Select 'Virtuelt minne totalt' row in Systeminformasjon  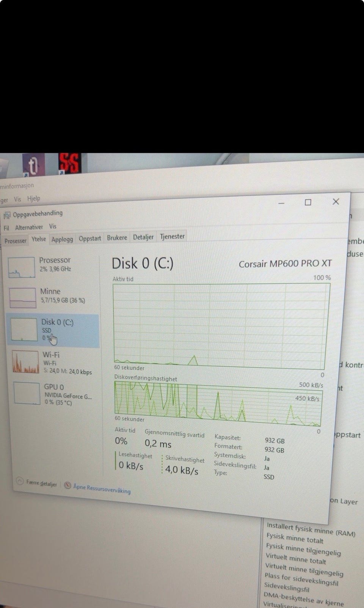[x=296, y=559]
